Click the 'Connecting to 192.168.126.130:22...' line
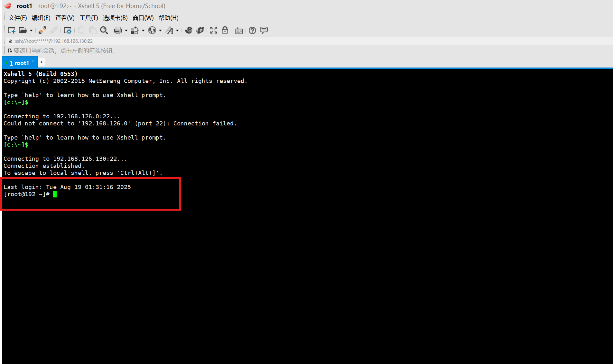 coord(65,159)
